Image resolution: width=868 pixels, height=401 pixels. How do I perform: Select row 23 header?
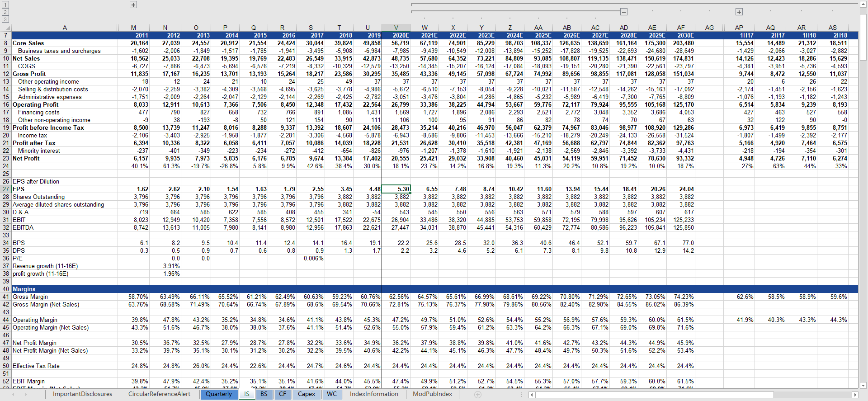[6, 158]
